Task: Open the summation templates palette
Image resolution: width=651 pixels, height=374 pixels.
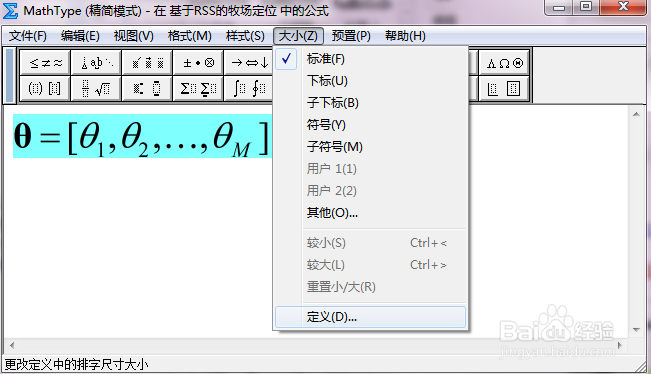Action: tap(198, 88)
